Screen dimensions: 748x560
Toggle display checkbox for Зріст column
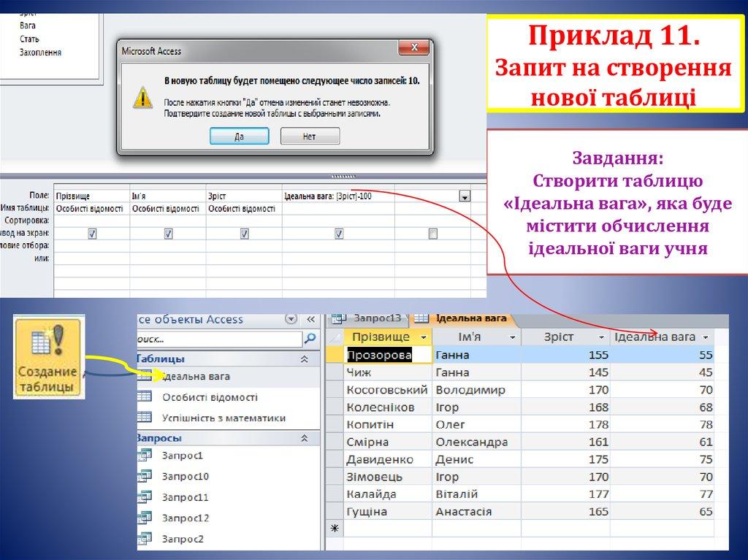click(x=245, y=234)
